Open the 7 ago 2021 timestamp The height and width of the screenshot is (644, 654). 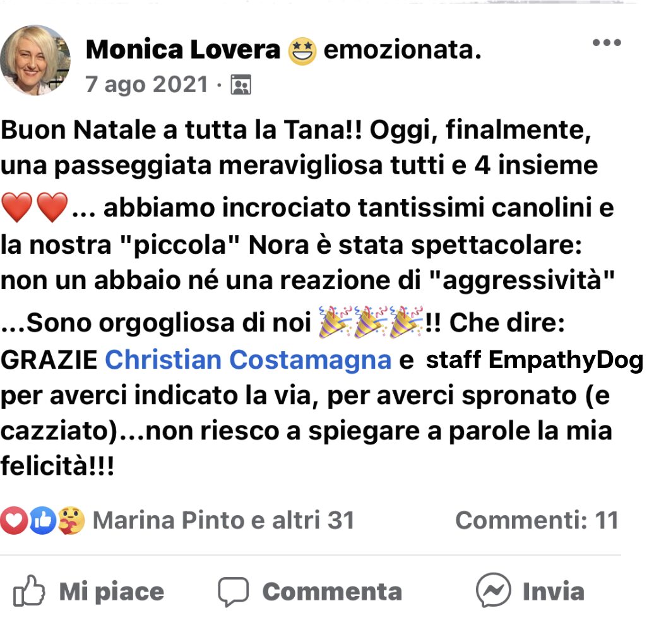146,84
